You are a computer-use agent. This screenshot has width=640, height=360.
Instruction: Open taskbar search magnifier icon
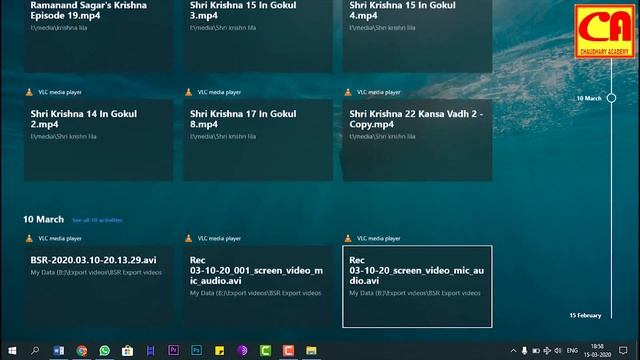click(35, 350)
